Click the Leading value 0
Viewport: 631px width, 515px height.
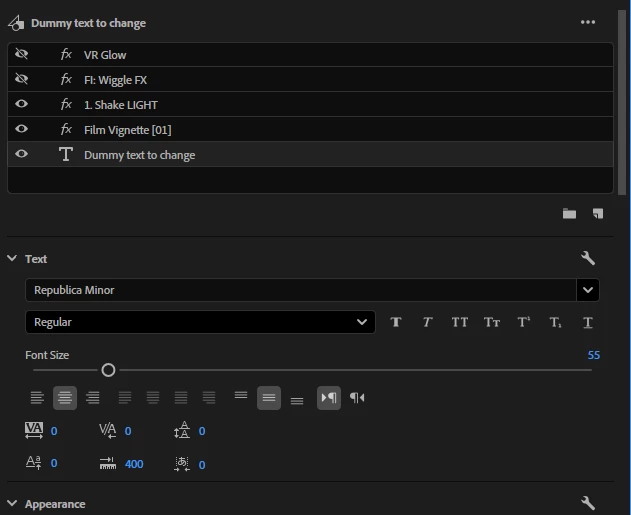(x=202, y=431)
